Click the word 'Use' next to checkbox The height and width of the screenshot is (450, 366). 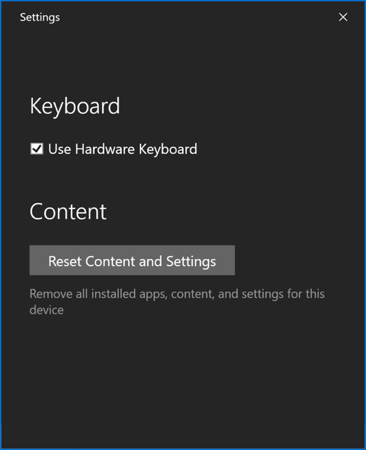click(59, 149)
